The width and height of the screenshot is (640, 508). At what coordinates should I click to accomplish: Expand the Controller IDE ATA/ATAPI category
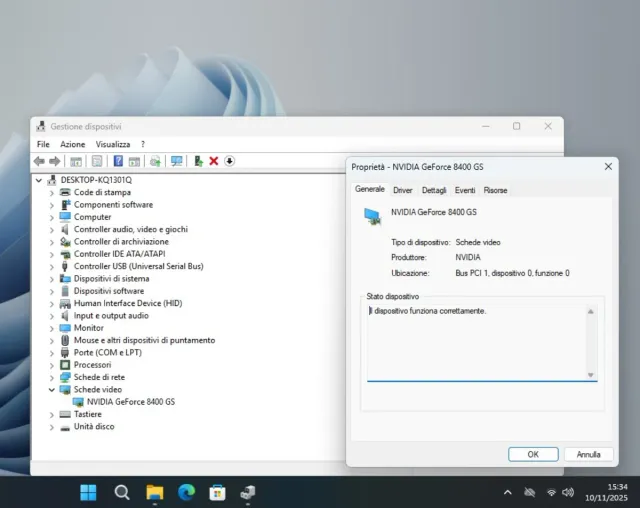tap(52, 255)
